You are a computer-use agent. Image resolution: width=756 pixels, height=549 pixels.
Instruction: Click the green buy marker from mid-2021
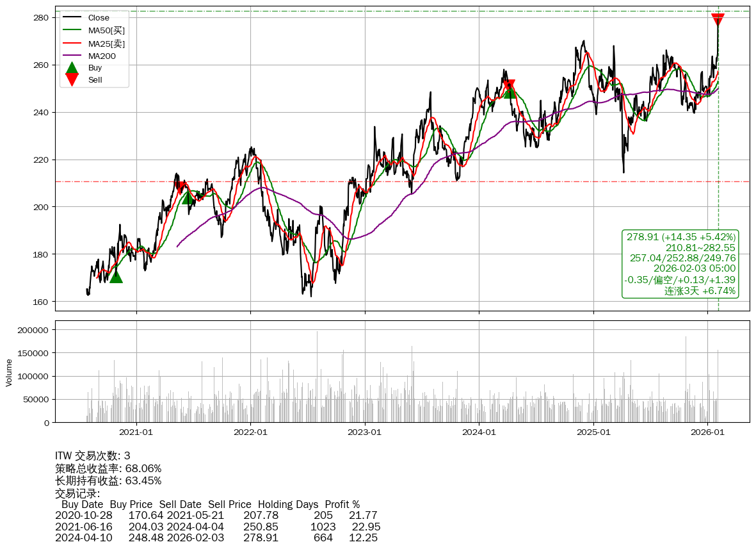(188, 197)
